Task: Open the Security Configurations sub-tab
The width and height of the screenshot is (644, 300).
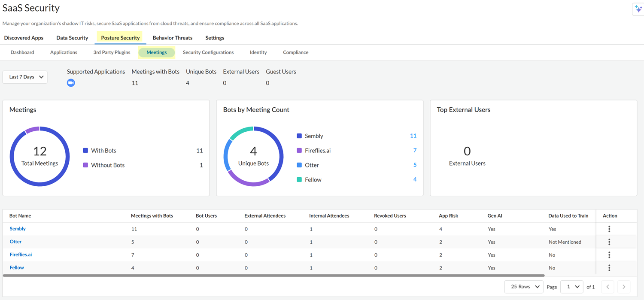Action: click(x=208, y=52)
